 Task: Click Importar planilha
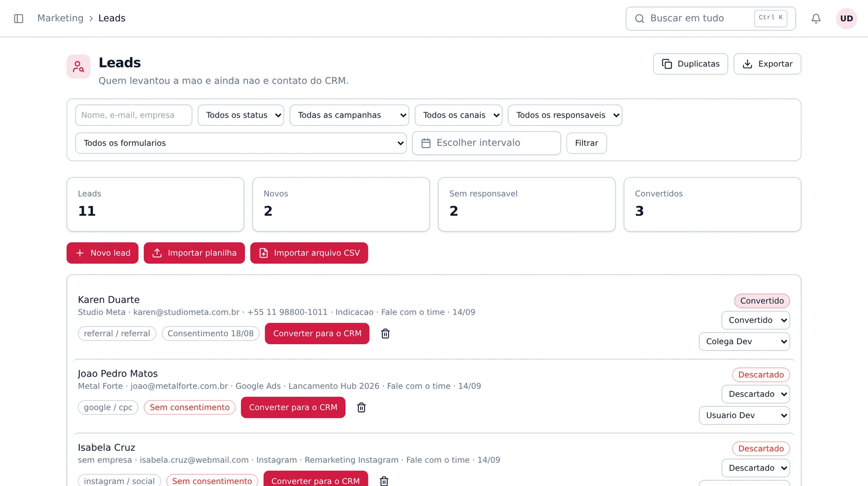pyautogui.click(x=194, y=253)
